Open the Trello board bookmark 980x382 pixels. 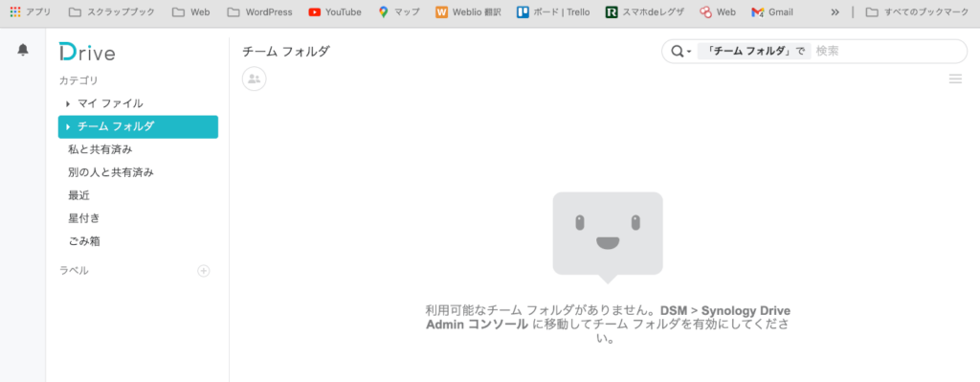(553, 11)
